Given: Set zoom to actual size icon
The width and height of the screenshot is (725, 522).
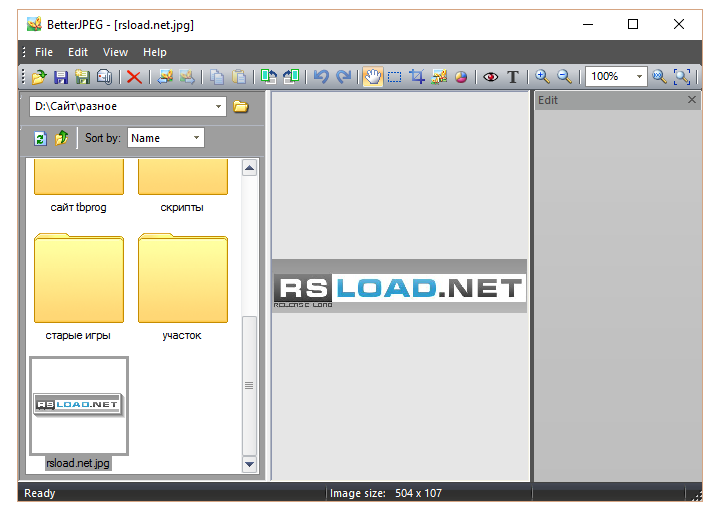Looking at the screenshot, I should pyautogui.click(x=659, y=76).
